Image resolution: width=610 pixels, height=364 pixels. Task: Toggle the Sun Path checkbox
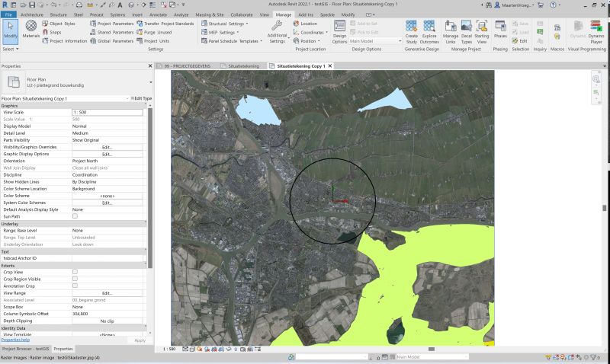pyautogui.click(x=75, y=216)
